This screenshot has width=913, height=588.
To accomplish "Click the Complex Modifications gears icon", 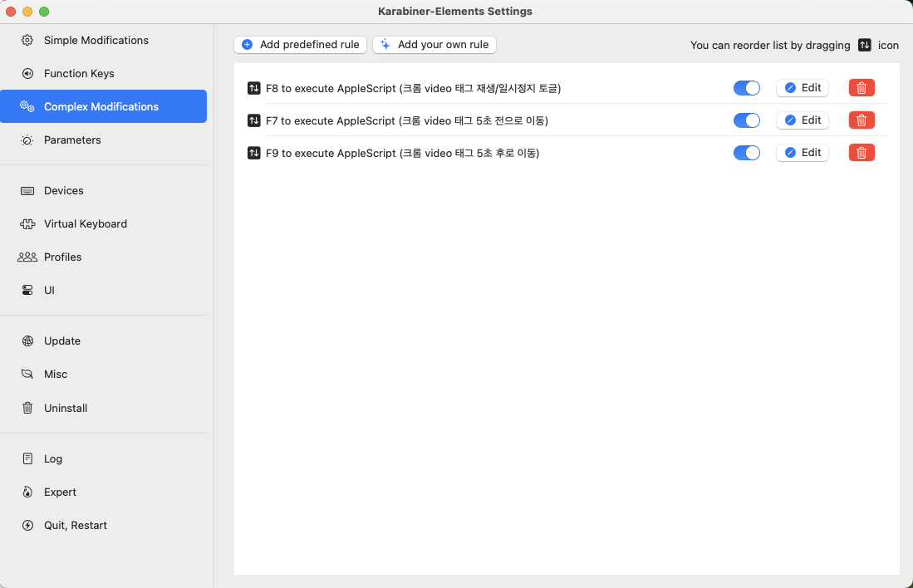I will 27,106.
